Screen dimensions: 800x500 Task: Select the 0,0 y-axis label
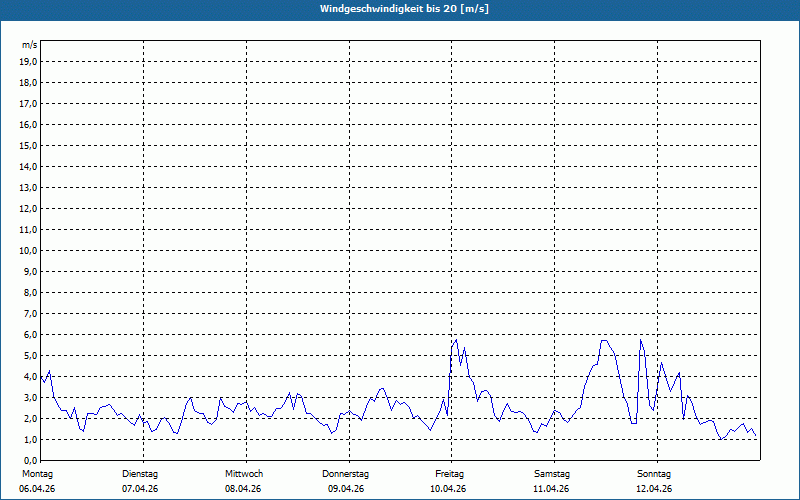click(x=30, y=460)
